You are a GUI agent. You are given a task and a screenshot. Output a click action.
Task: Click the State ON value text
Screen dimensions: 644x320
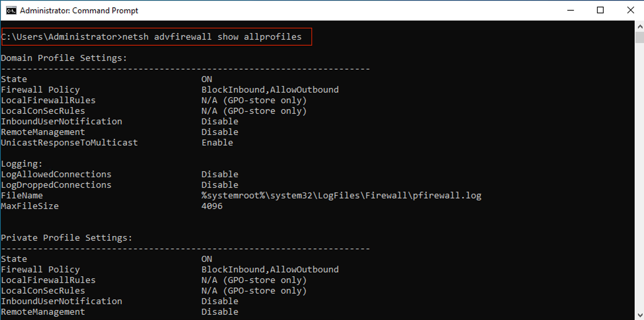[x=206, y=79]
